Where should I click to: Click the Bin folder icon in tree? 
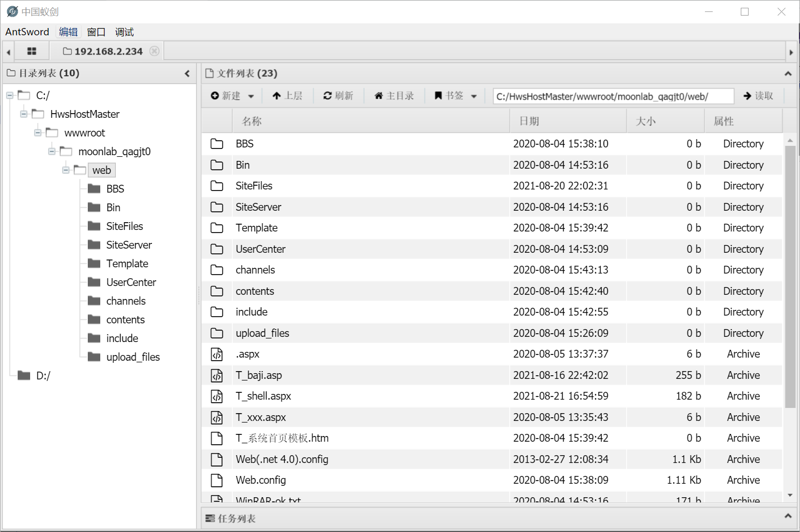coord(94,208)
